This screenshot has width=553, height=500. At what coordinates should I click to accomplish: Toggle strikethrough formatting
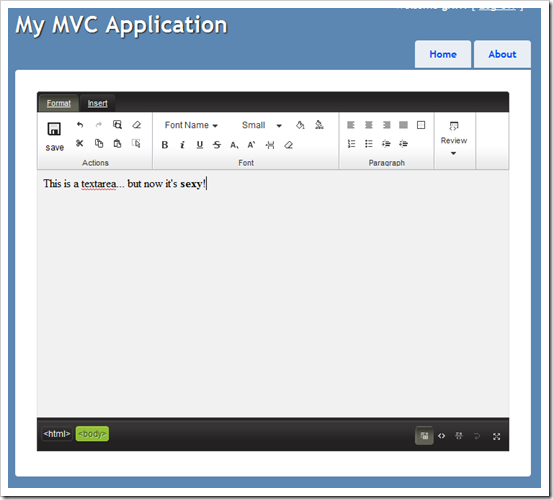[x=217, y=145]
